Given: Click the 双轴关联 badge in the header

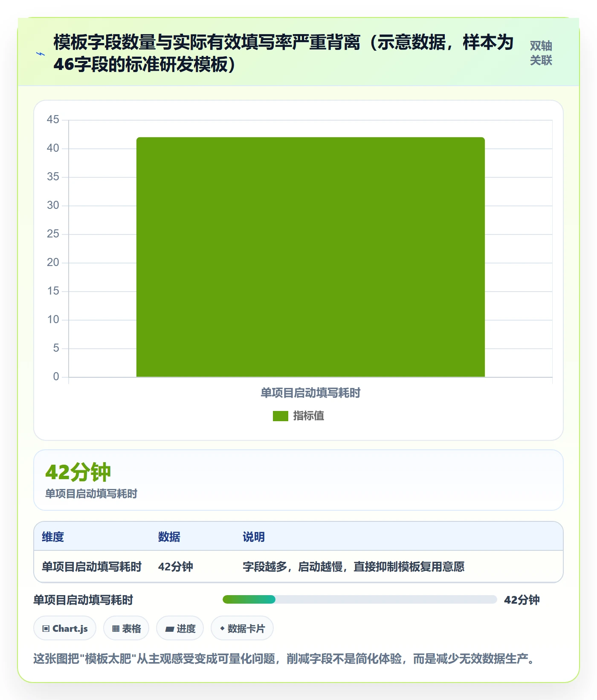Looking at the screenshot, I should coord(541,53).
